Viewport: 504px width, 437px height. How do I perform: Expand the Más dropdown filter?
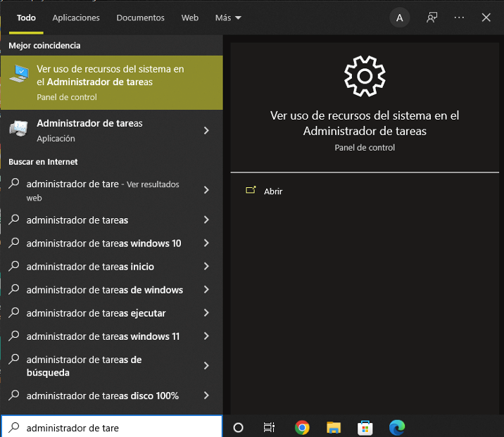coord(228,18)
